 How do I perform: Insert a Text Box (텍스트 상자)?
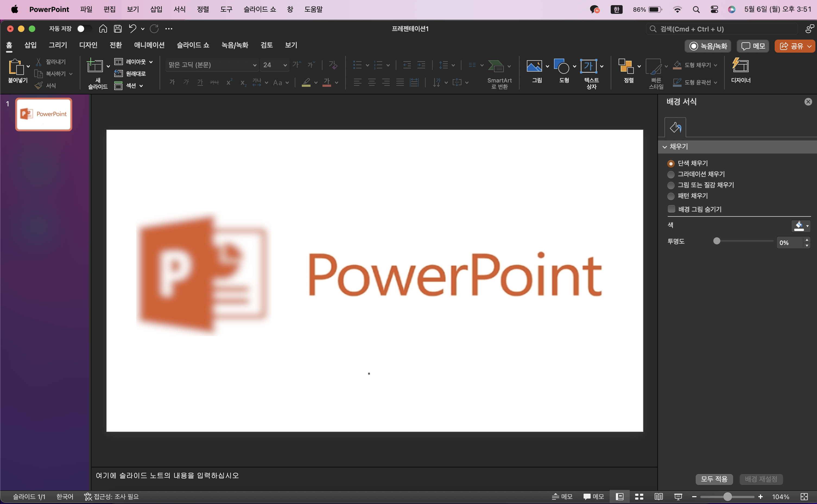coord(588,66)
